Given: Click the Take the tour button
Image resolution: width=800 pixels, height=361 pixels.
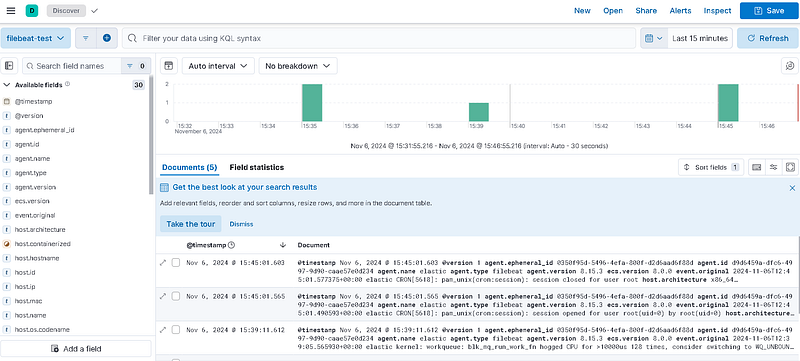Looking at the screenshot, I should point(190,224).
